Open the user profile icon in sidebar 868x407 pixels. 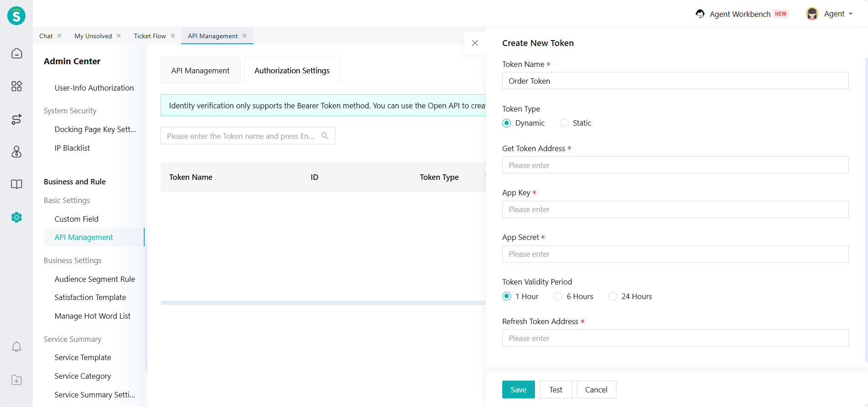[16, 152]
